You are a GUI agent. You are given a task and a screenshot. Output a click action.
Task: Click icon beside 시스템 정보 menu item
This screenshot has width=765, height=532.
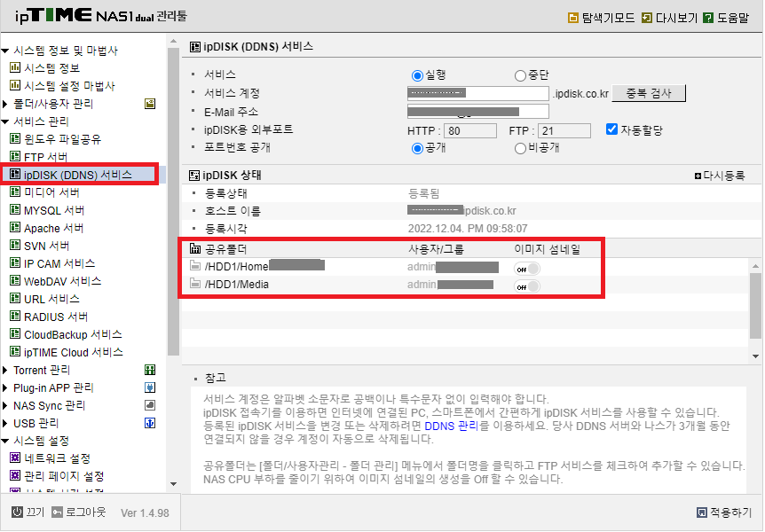pos(15,67)
